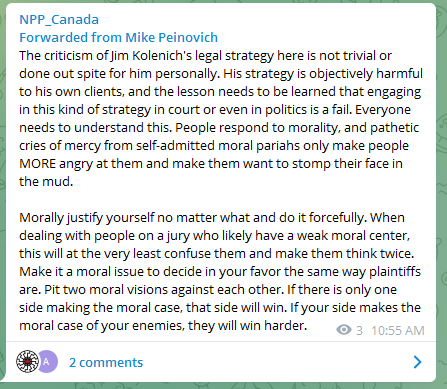Open the 2 comments thread

click(x=106, y=362)
